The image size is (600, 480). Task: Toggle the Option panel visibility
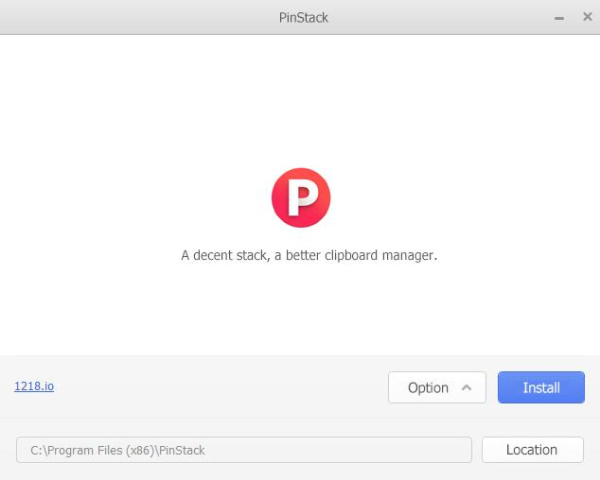click(x=437, y=388)
